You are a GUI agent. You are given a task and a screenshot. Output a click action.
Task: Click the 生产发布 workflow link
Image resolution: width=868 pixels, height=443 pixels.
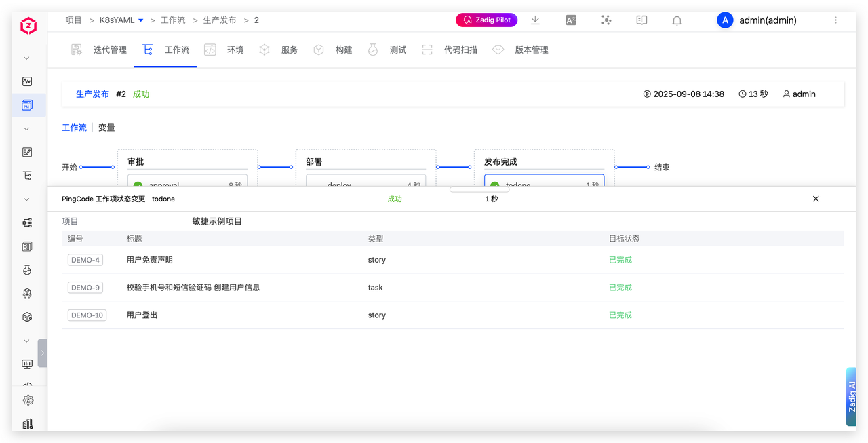tap(92, 94)
